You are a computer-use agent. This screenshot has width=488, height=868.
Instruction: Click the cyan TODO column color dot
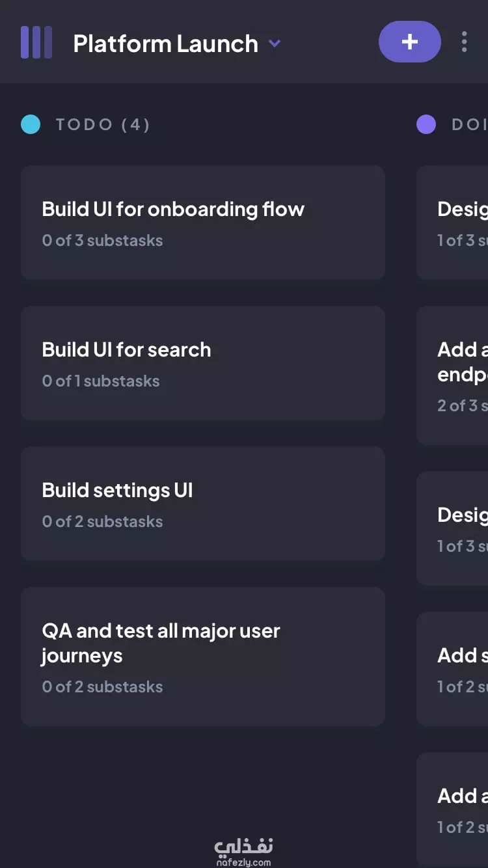pos(31,124)
